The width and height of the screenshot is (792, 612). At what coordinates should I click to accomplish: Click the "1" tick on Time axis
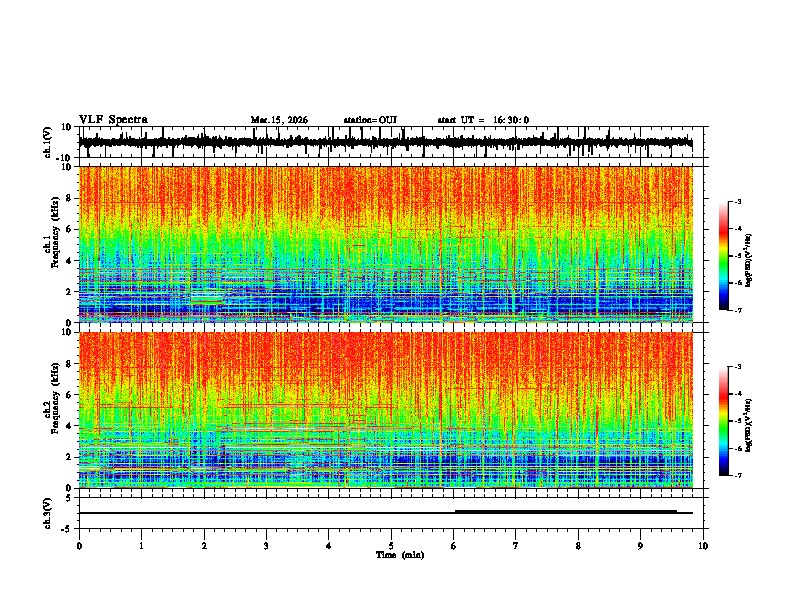pyautogui.click(x=141, y=546)
